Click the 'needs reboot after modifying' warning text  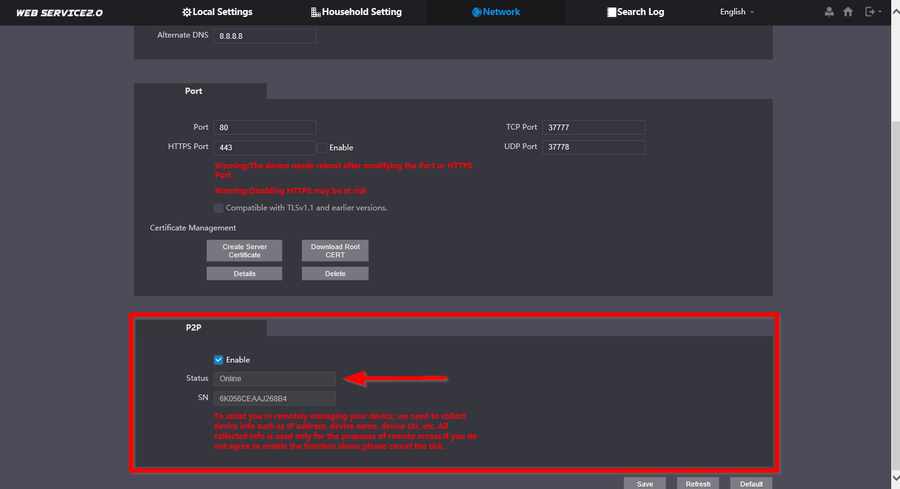pos(343,170)
